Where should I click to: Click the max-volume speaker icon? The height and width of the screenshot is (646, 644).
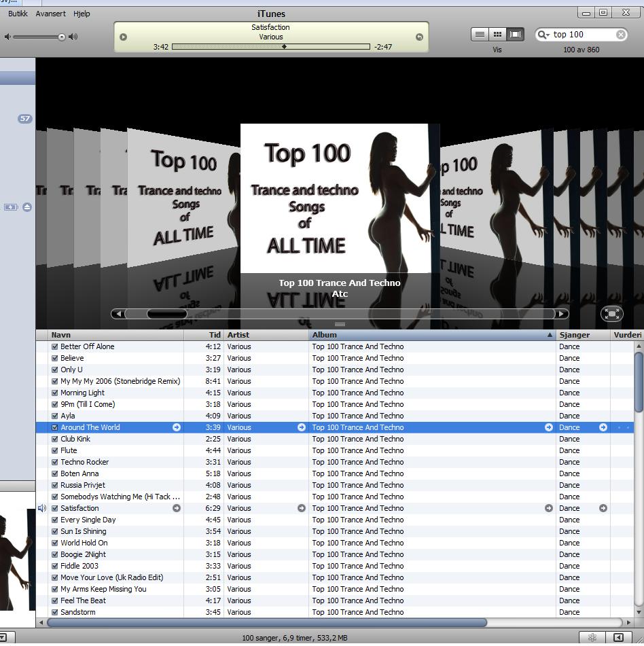tap(73, 37)
